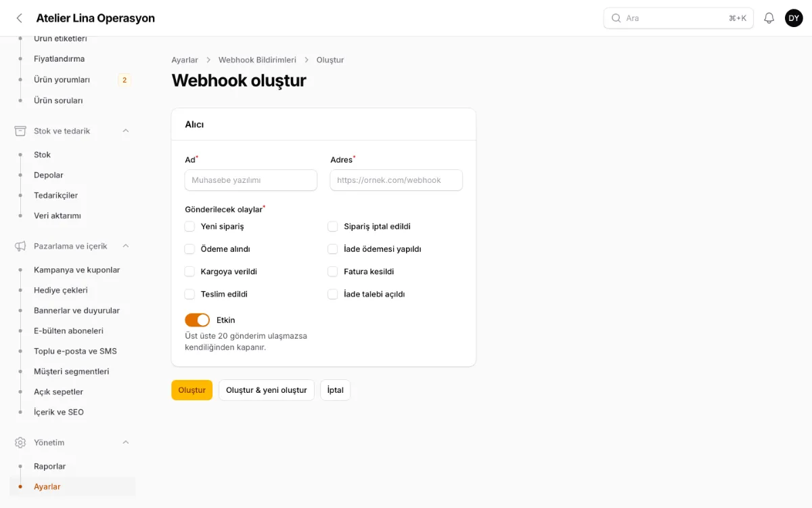The image size is (812, 508).
Task: Click Yönetim gear icon
Action: (x=20, y=442)
